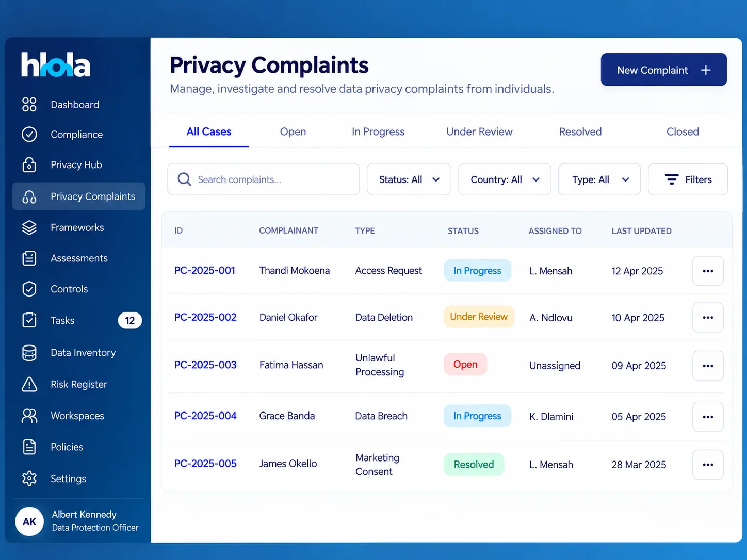The height and width of the screenshot is (560, 747).
Task: Open complaint PC-2025-001 link
Action: point(205,270)
